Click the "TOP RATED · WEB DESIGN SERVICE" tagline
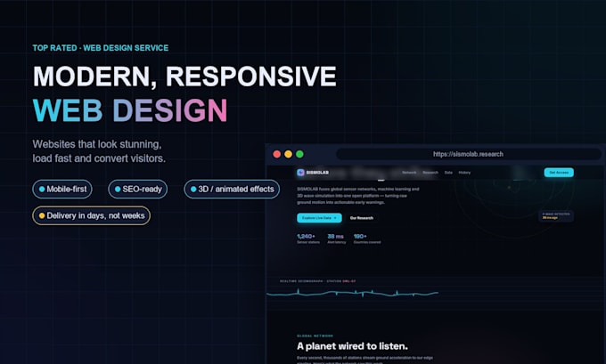The image size is (606, 364). point(101,48)
